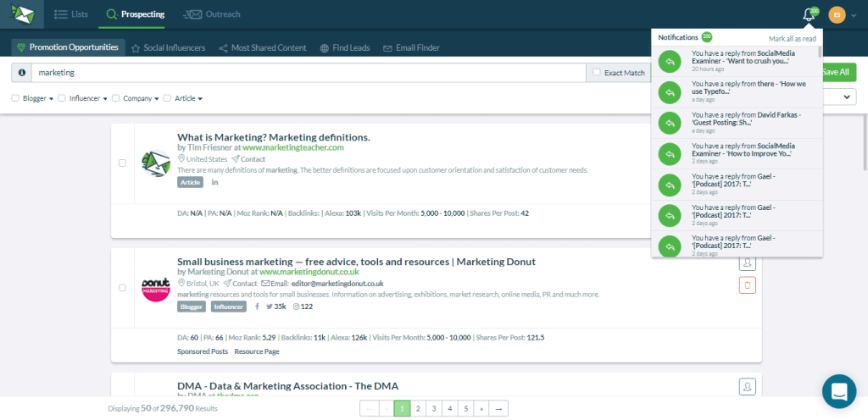Open reply notification 'Want to crush you...'

point(735,61)
